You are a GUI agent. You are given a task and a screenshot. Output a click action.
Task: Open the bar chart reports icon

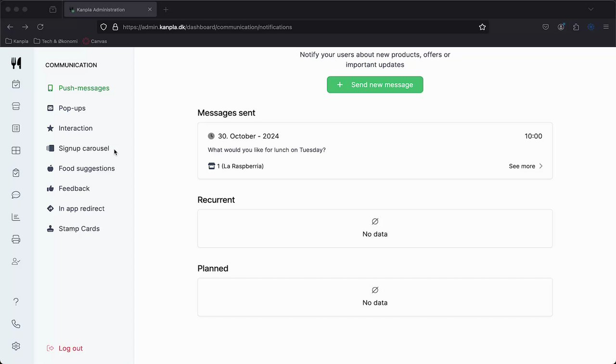(16, 217)
